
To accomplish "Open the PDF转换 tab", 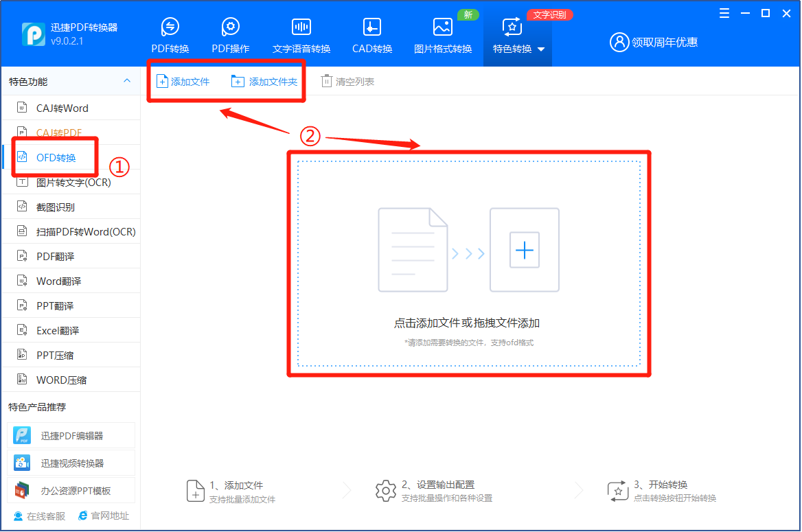I will (170, 35).
